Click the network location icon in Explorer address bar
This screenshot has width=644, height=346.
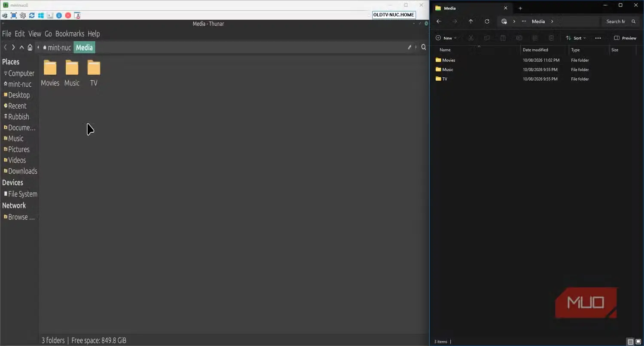tap(504, 21)
